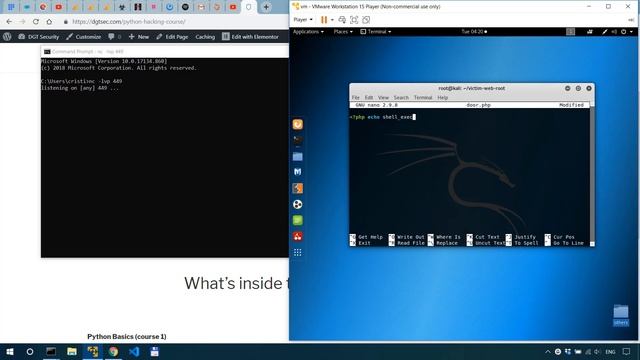
Task: Open the pause button dropdown arrow in VMware
Action: (332, 20)
